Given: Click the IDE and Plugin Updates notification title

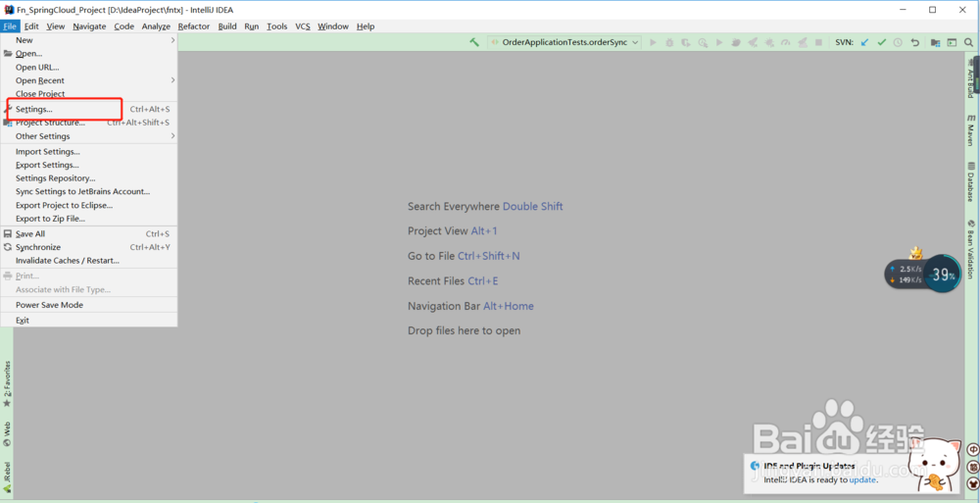Looking at the screenshot, I should click(x=808, y=466).
